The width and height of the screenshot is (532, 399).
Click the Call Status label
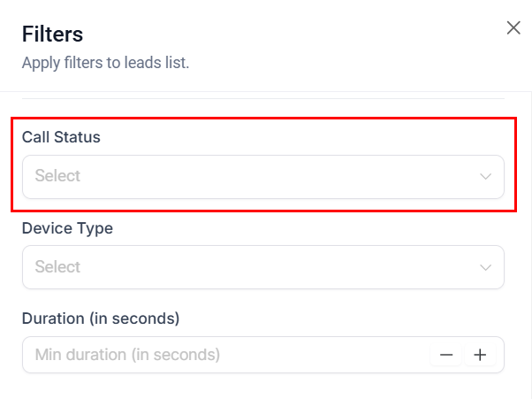[x=61, y=137]
